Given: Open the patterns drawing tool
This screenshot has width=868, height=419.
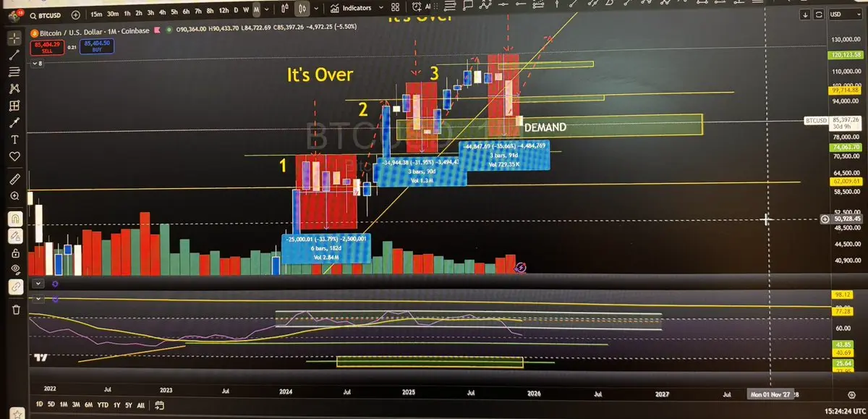Looking at the screenshot, I should [x=14, y=89].
